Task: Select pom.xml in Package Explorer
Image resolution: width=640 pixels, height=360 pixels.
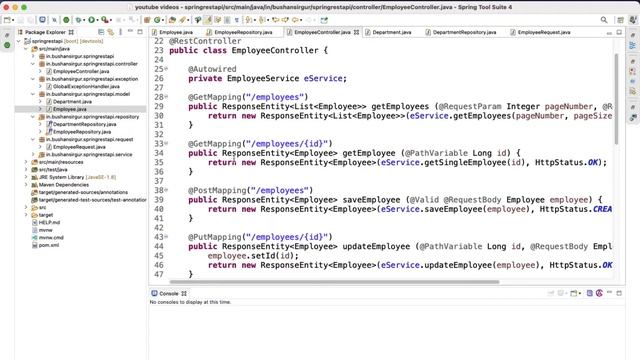Action: pyautogui.click(x=49, y=245)
